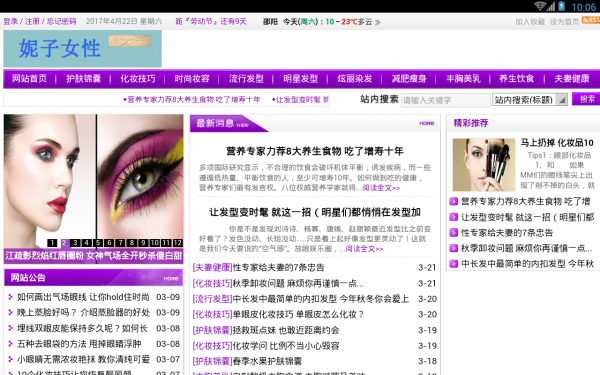Open the 化妆技巧 navigation item
Viewport: 600px width, 375px height.
coord(138,79)
